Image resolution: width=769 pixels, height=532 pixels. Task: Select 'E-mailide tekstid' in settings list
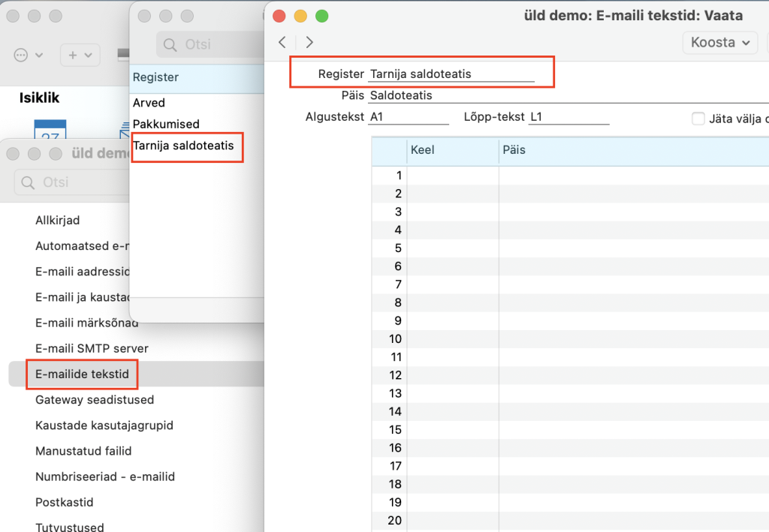pos(82,374)
